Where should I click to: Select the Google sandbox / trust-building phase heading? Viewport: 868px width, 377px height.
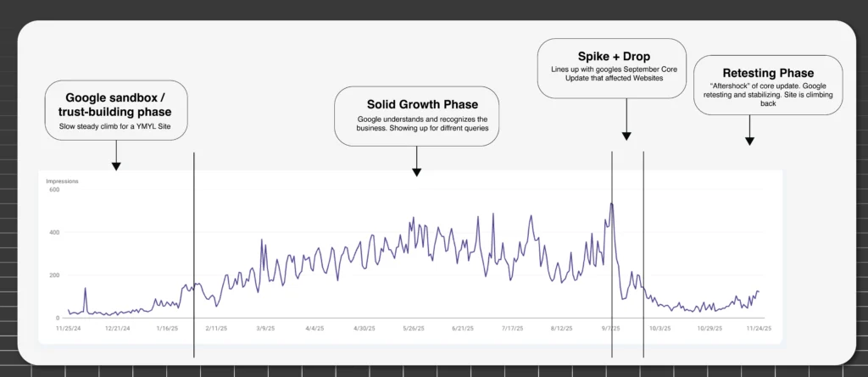[115, 104]
